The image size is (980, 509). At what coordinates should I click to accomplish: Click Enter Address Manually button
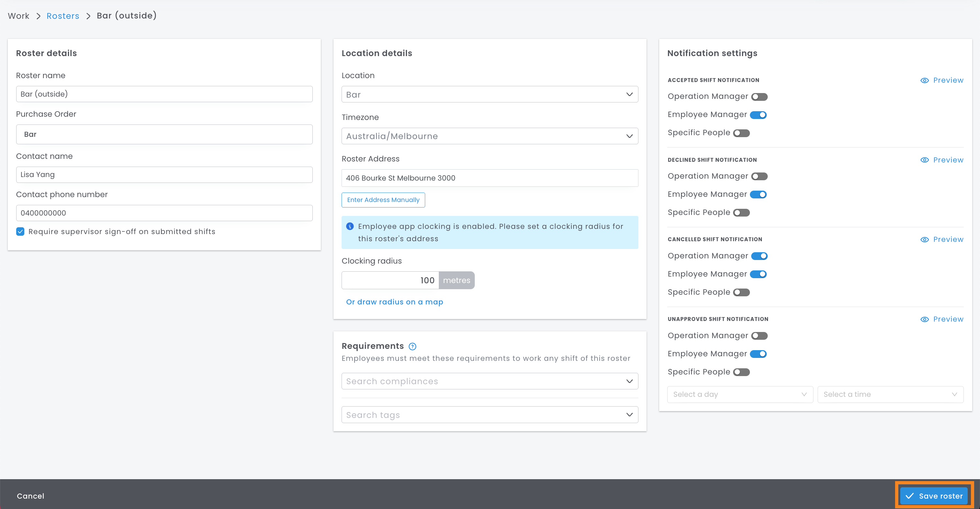[x=383, y=200]
